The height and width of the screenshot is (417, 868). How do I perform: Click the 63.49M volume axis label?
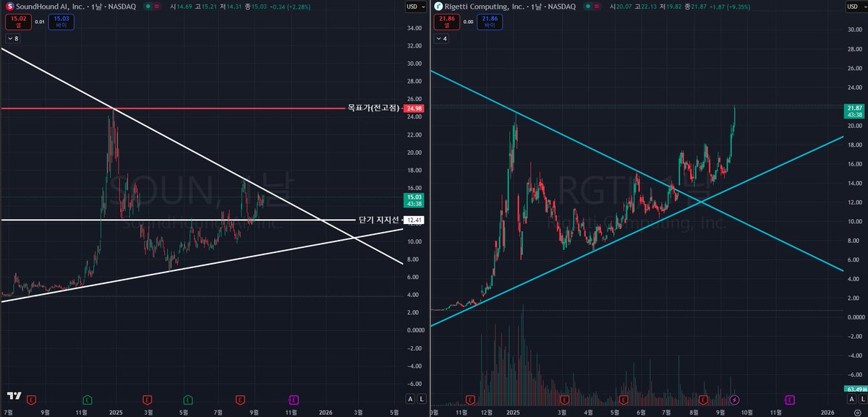854,390
